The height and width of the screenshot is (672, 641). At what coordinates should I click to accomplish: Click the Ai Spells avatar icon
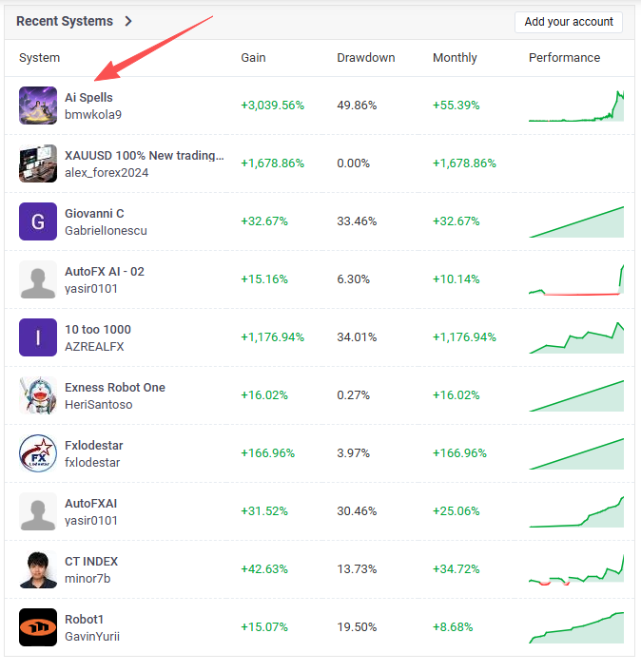pos(38,106)
